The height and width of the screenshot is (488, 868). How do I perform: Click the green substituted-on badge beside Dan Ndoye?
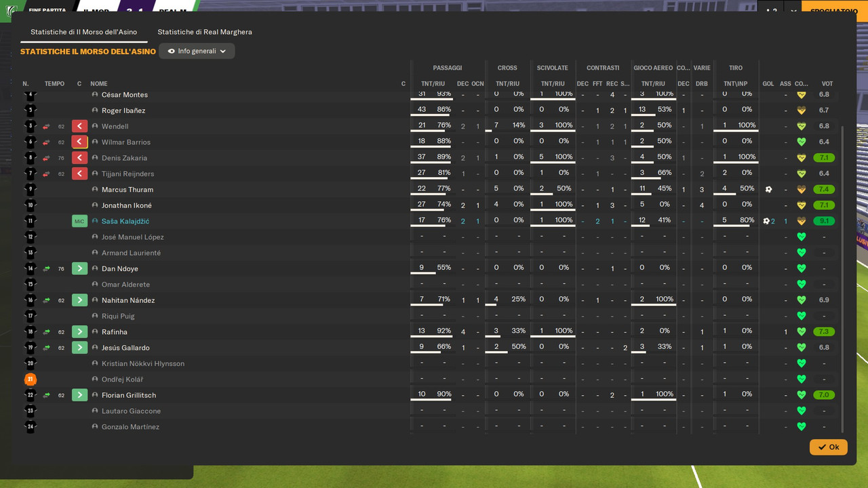(x=79, y=268)
